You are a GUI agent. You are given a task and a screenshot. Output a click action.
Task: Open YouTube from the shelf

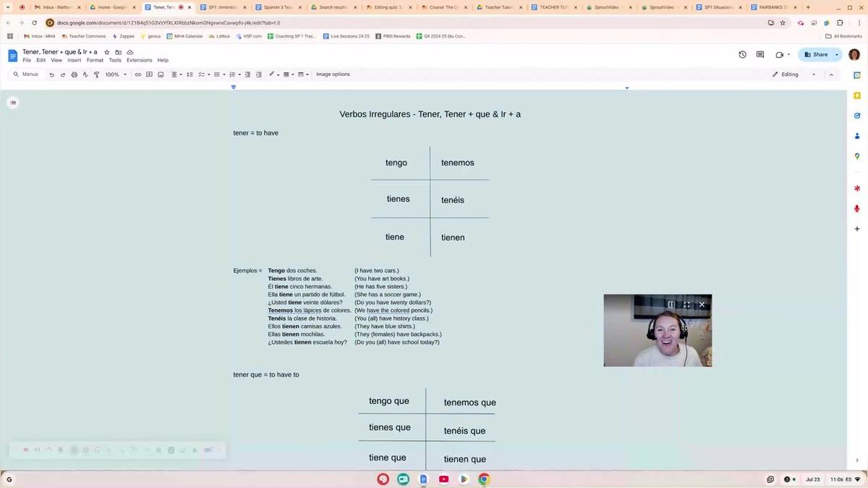pos(443,479)
